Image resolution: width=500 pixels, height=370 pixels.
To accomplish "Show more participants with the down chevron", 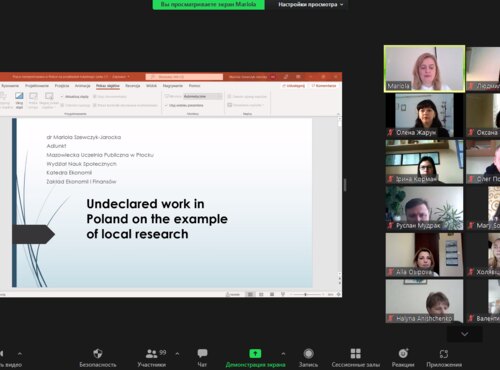I will (464, 334).
